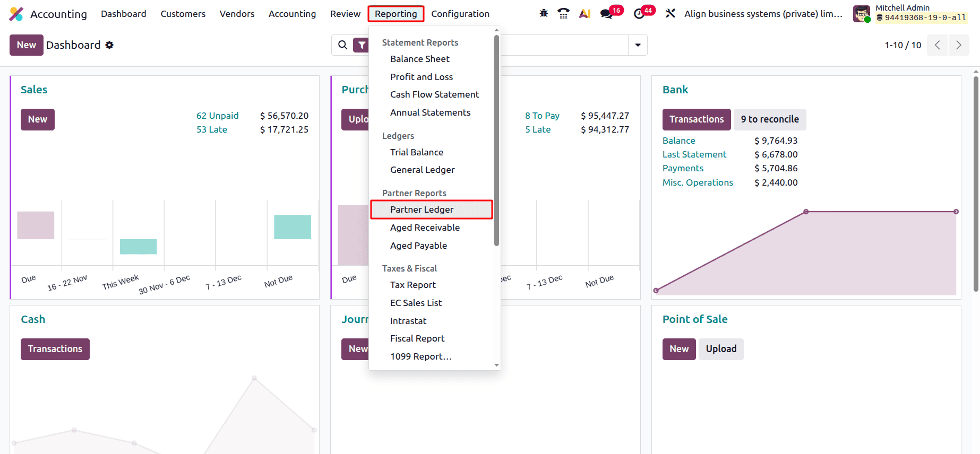Viewport: 980px width, 454px height.
Task: Open conversations with 16 unread messages
Action: (x=607, y=14)
